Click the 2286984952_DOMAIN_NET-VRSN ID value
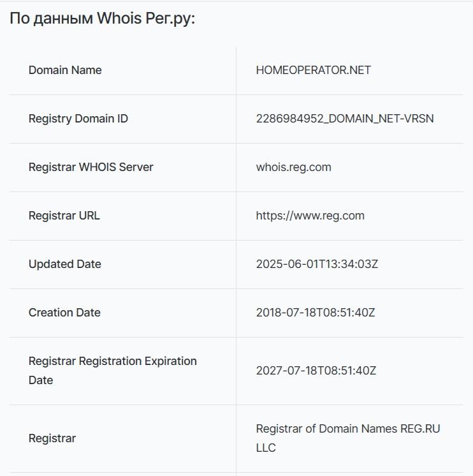Screen dimensions: 473x476 pos(345,119)
